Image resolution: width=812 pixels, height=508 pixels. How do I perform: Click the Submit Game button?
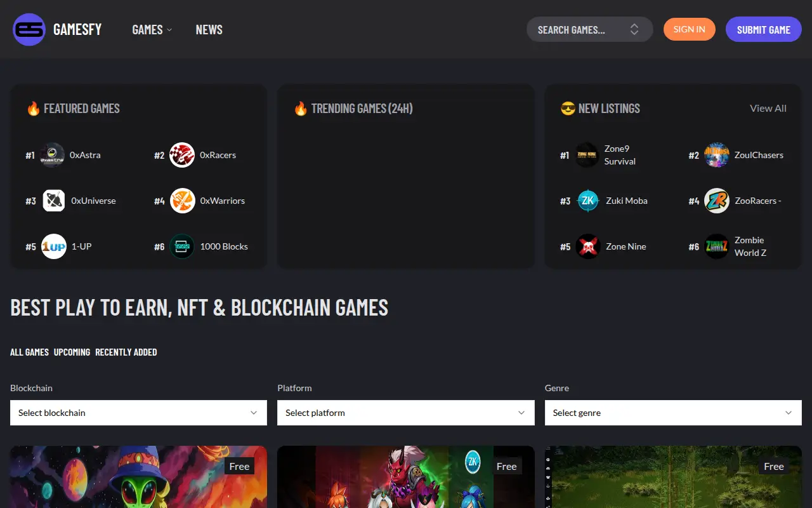764,29
